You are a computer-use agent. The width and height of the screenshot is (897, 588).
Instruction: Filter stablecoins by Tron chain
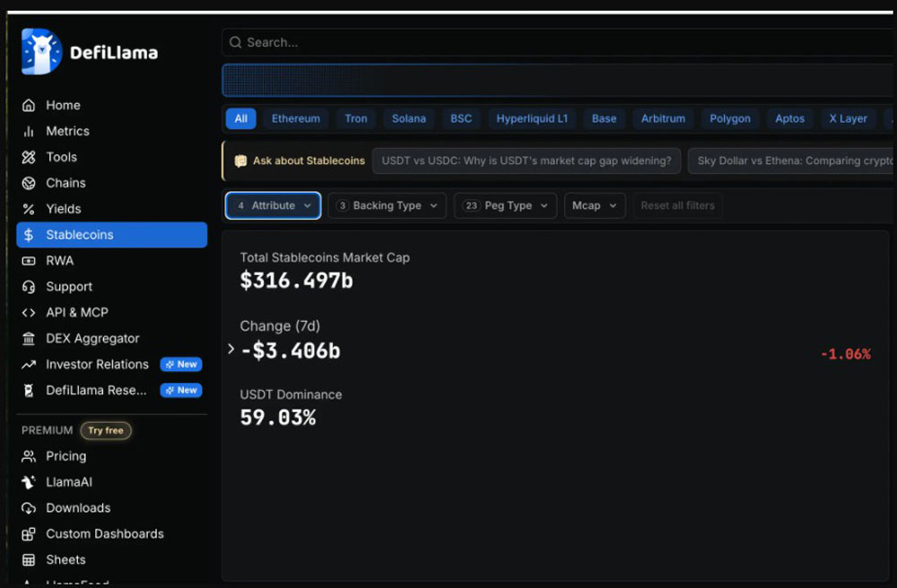356,119
